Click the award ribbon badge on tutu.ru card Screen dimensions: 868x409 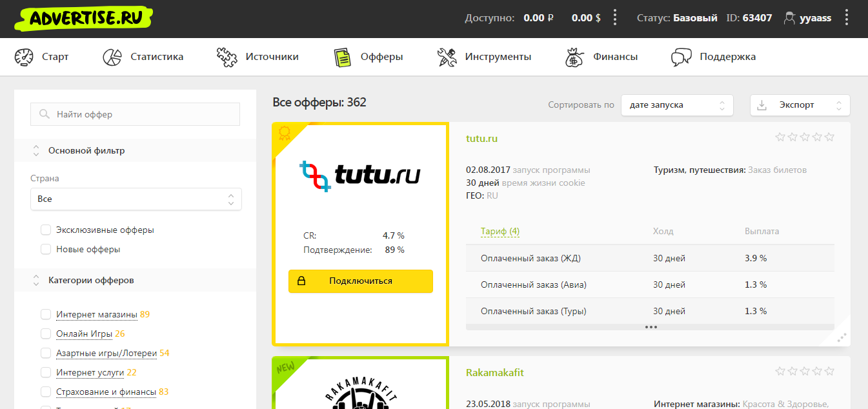click(284, 134)
